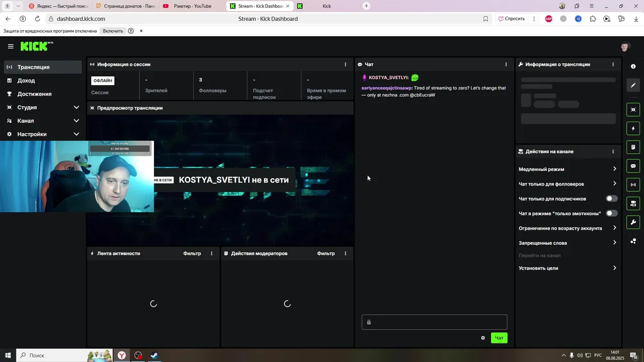Click the earlyanceeqajctinsawp username in chat
Viewport: 644px width, 362px height.
(386, 88)
